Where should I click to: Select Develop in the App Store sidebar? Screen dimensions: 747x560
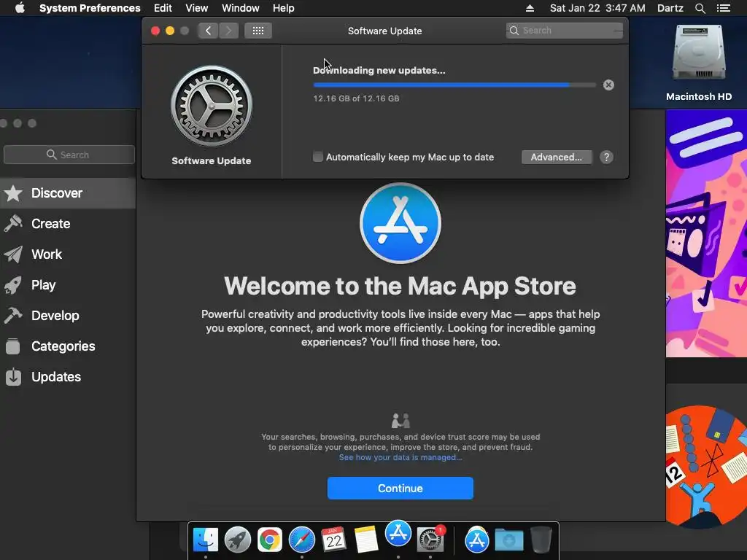(x=68, y=315)
